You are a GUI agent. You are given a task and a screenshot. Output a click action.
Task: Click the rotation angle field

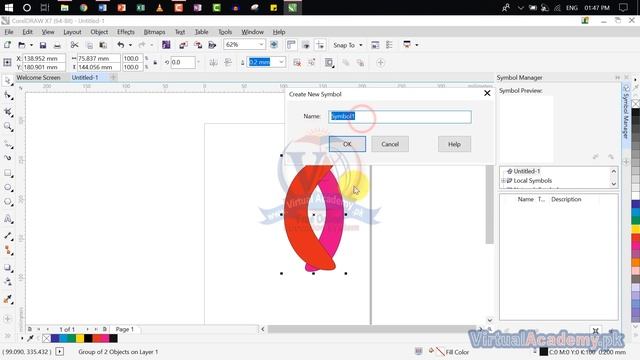tap(182, 62)
